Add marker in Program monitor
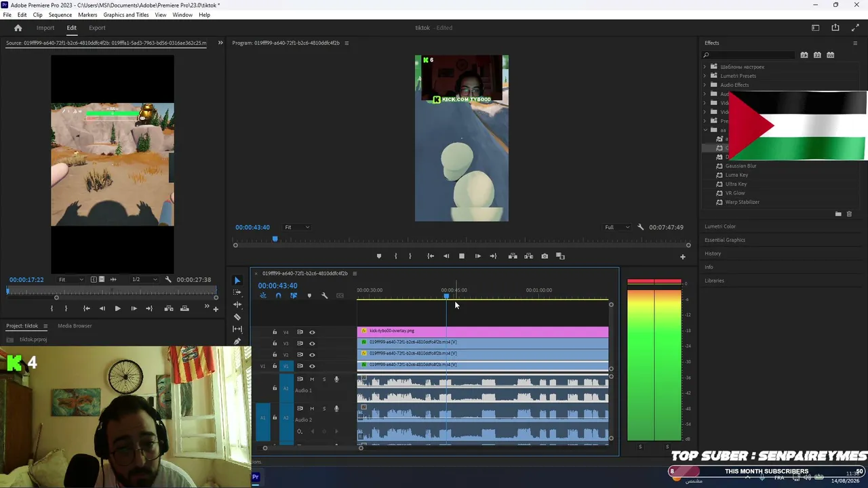The image size is (868, 488). [379, 256]
